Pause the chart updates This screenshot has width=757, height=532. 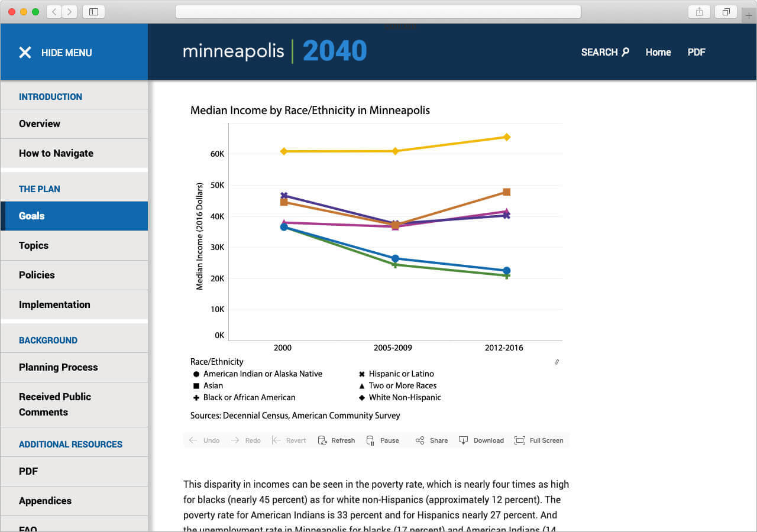coord(382,440)
